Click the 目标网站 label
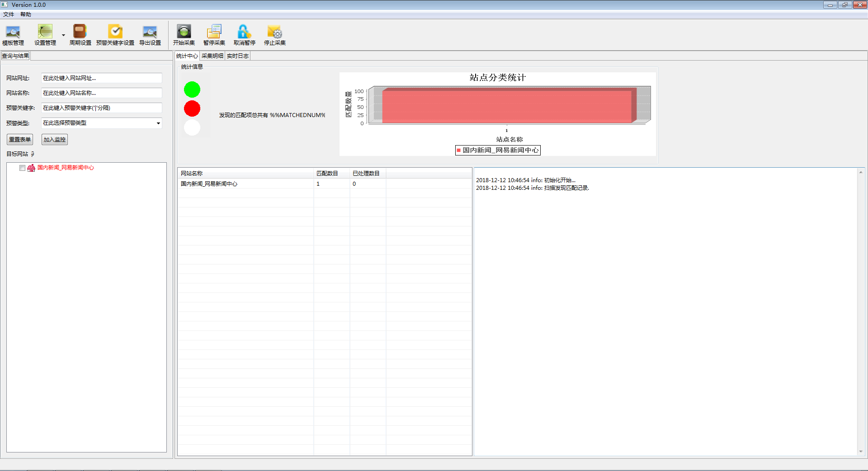868x471 pixels. 17,154
